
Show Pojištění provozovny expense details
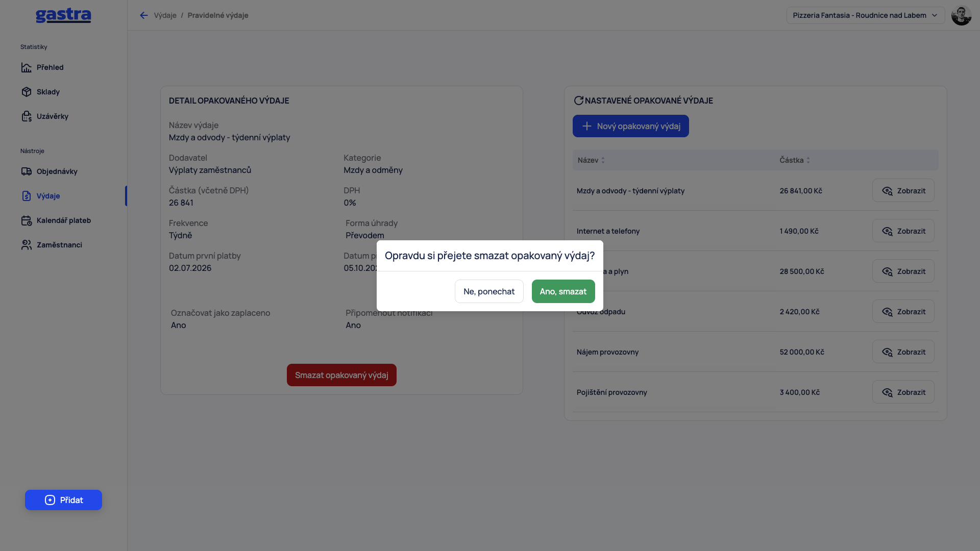pyautogui.click(x=903, y=392)
